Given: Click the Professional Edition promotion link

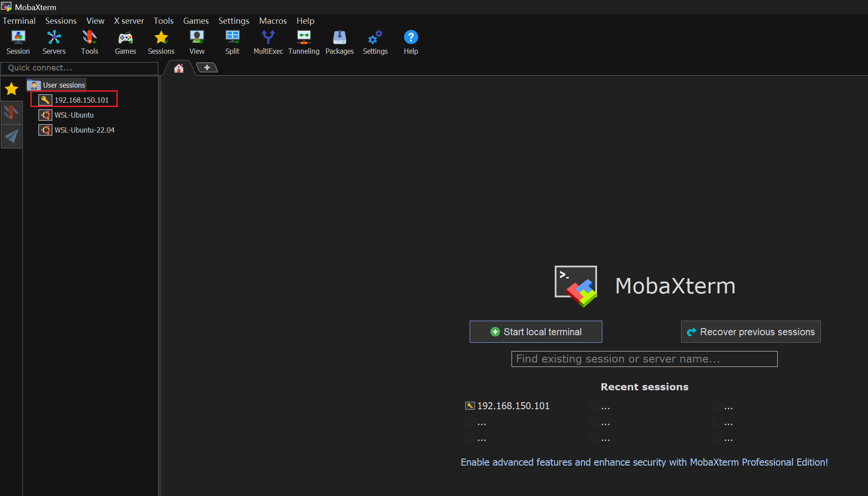Looking at the screenshot, I should [x=644, y=462].
